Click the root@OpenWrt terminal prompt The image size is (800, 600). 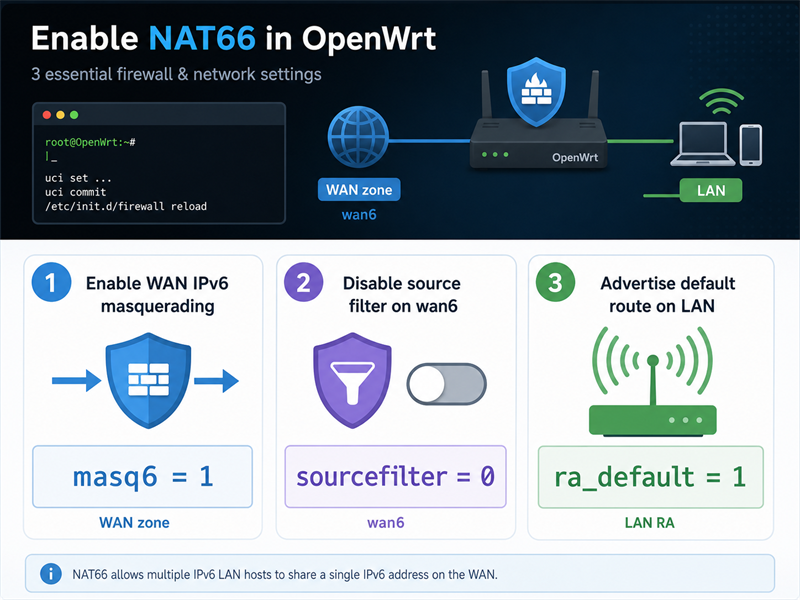point(90,142)
